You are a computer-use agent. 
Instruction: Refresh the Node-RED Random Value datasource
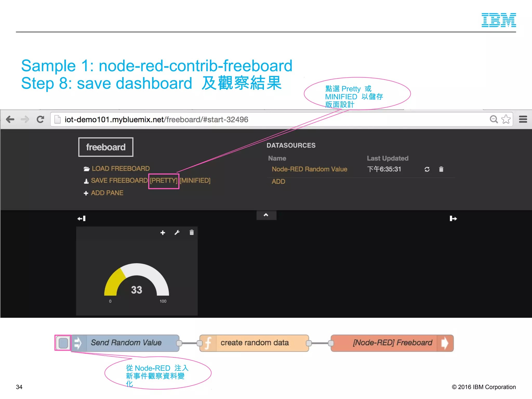click(x=427, y=169)
